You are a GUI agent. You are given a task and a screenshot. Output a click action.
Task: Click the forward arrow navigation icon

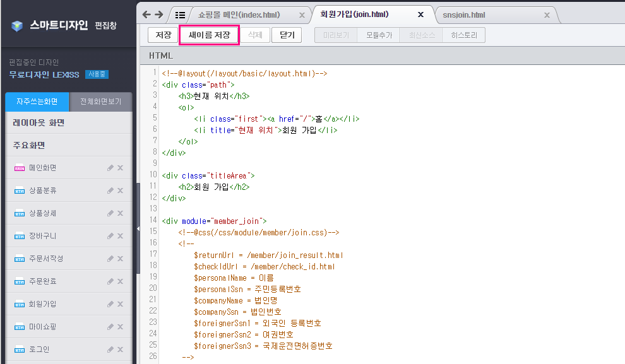coord(159,15)
